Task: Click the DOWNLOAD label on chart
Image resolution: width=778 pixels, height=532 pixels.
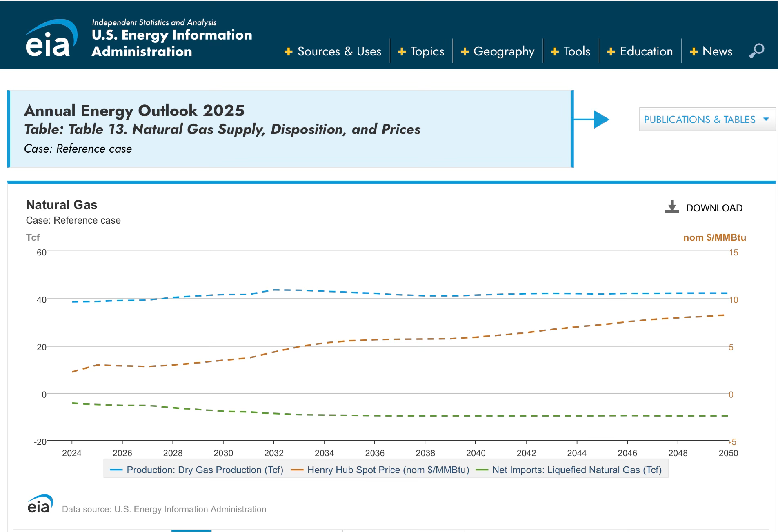Action: [714, 208]
